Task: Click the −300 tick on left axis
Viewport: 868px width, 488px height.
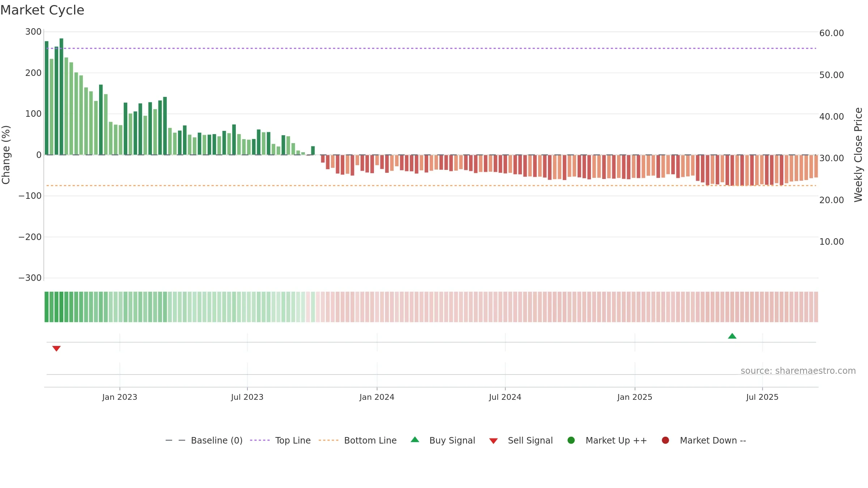Action: pyautogui.click(x=30, y=278)
